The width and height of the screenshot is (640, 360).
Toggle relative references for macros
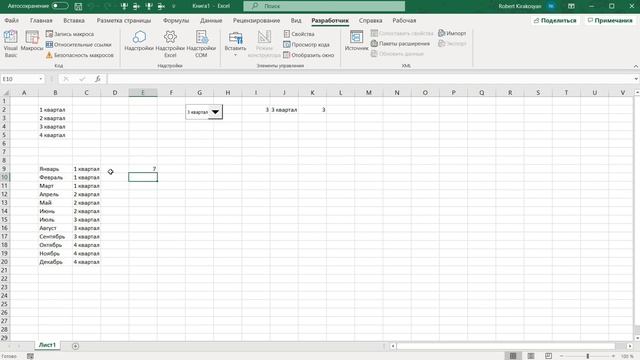[78, 44]
